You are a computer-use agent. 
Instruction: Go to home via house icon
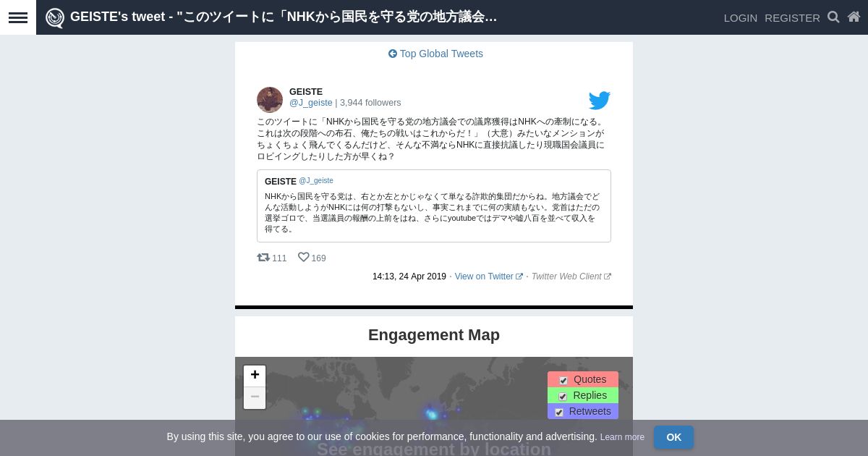(x=854, y=17)
